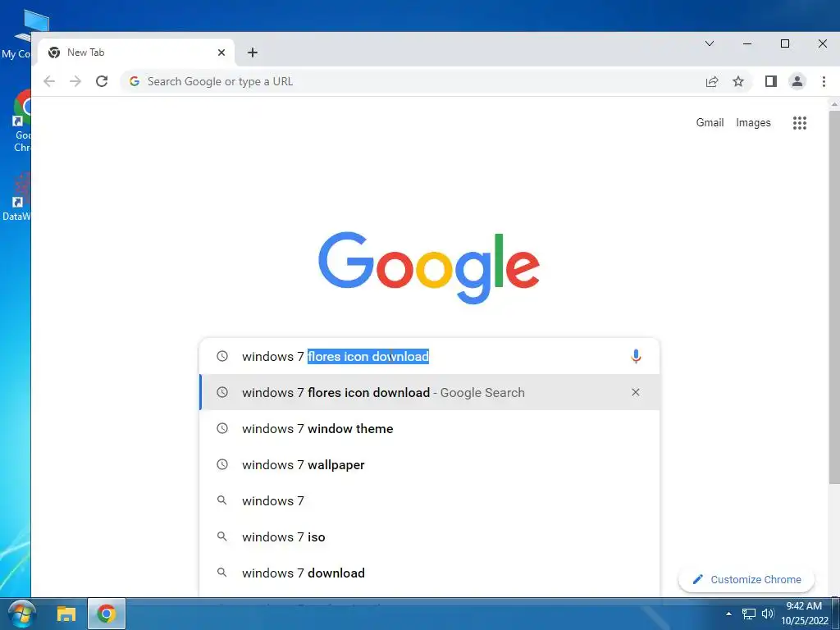The width and height of the screenshot is (840, 630).
Task: Open the volume tray icon
Action: pyautogui.click(x=768, y=614)
